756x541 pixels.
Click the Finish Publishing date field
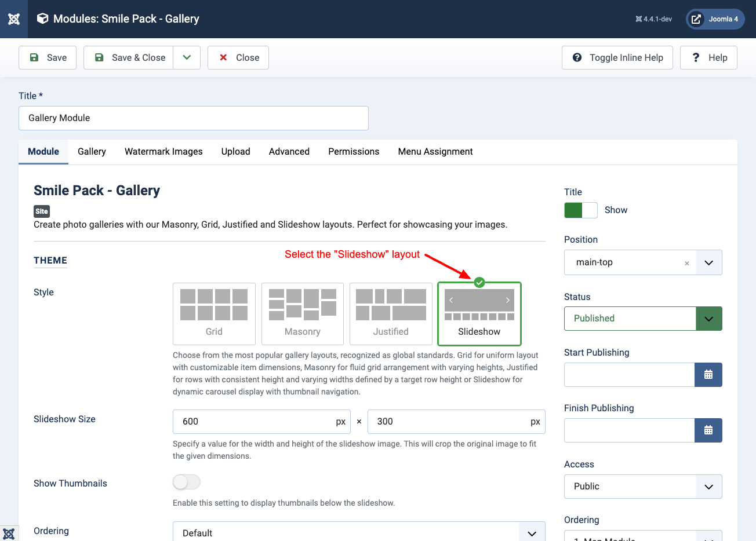click(x=630, y=430)
